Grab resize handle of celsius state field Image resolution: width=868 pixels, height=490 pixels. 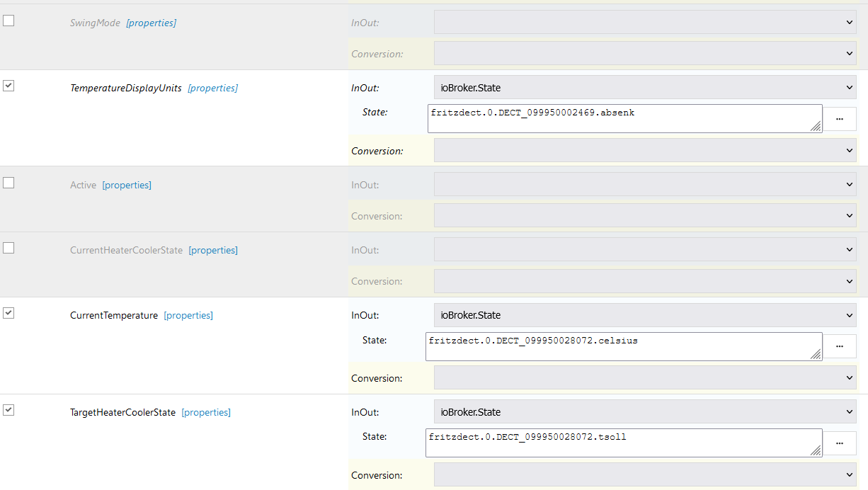pos(816,354)
